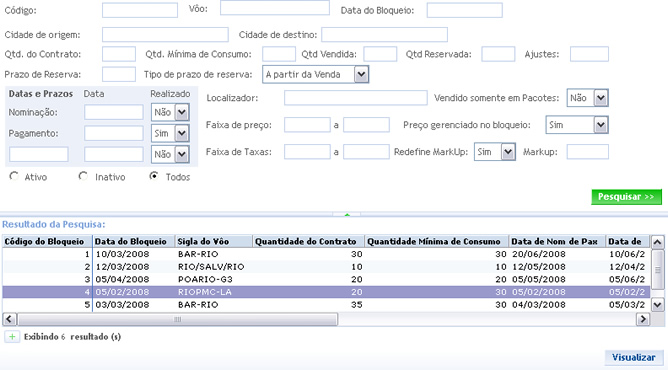This screenshot has width=668, height=370.
Task: Select the Todos radio button
Action: point(154,176)
